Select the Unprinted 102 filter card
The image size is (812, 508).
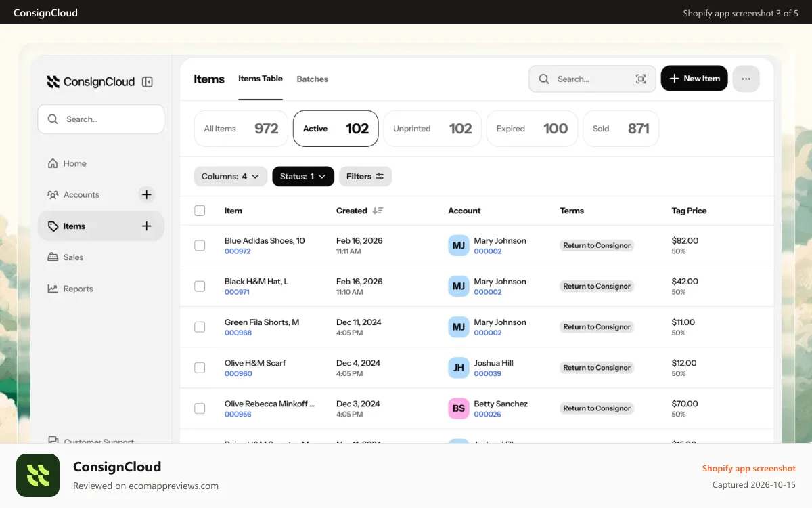pyautogui.click(x=432, y=129)
